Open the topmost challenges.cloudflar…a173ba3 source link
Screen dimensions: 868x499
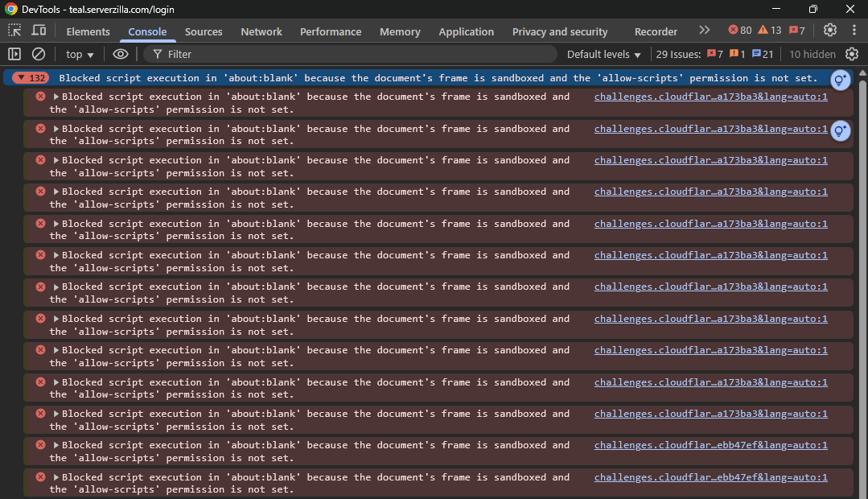pyautogui.click(x=711, y=97)
